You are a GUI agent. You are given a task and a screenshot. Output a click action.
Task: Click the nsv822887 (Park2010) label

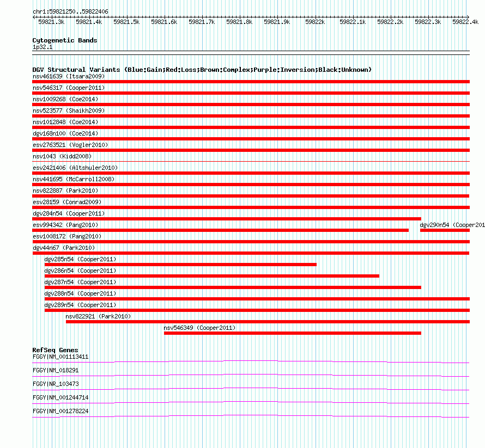click(x=65, y=191)
